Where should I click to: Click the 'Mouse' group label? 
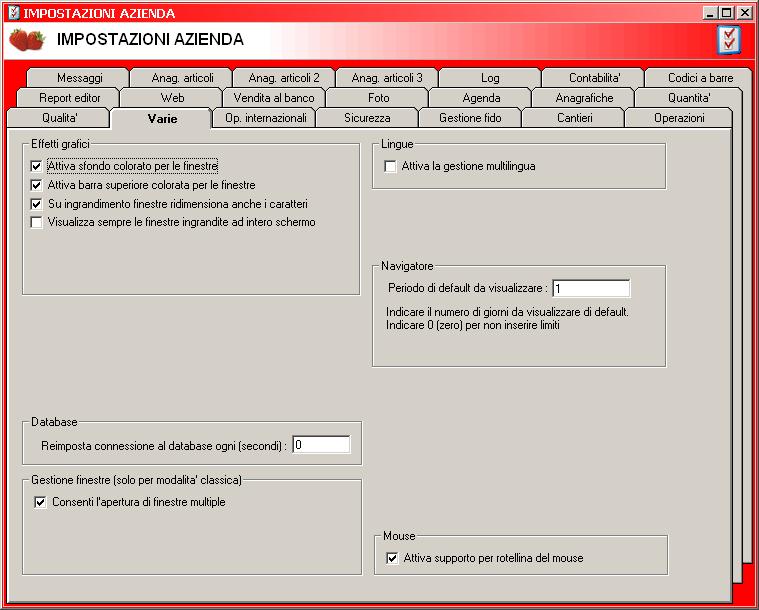coord(399,536)
